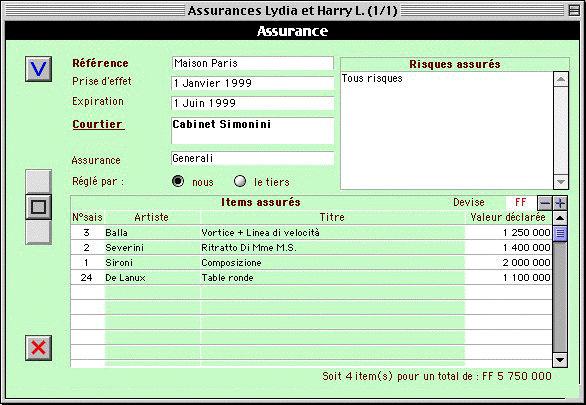Add an insured item with the plus button
The height and width of the screenshot is (405, 586).
tap(560, 203)
